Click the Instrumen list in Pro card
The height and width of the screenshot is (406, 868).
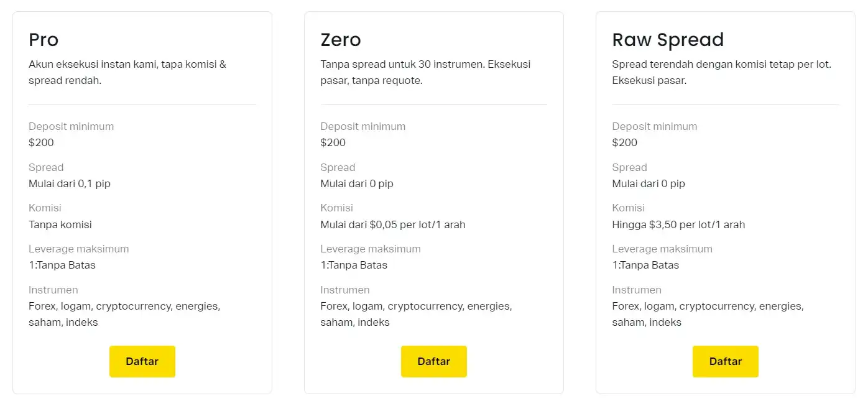pos(124,314)
